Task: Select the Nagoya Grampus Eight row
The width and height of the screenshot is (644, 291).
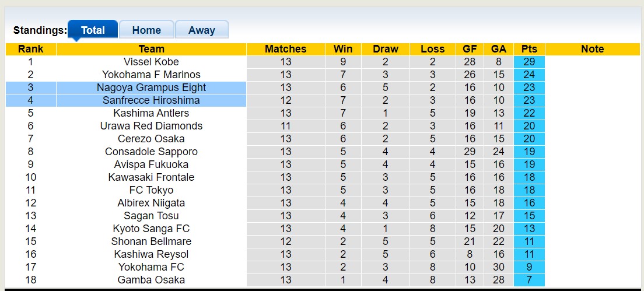Action: point(151,87)
